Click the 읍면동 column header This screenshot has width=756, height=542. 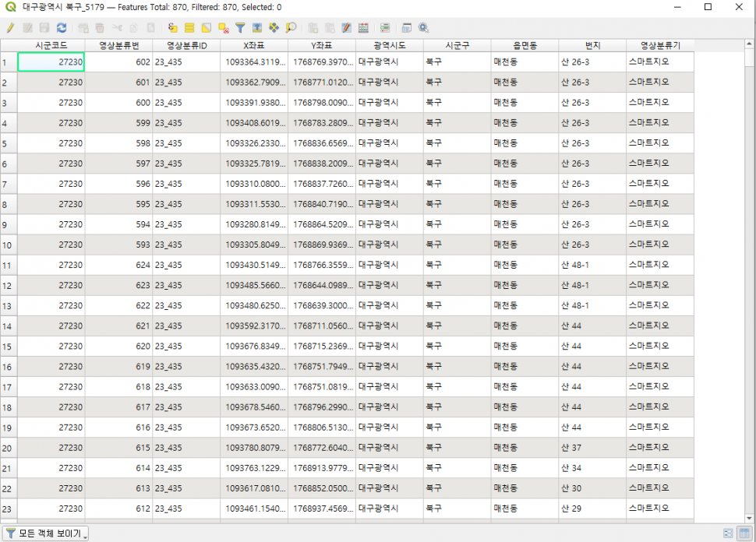(x=525, y=45)
